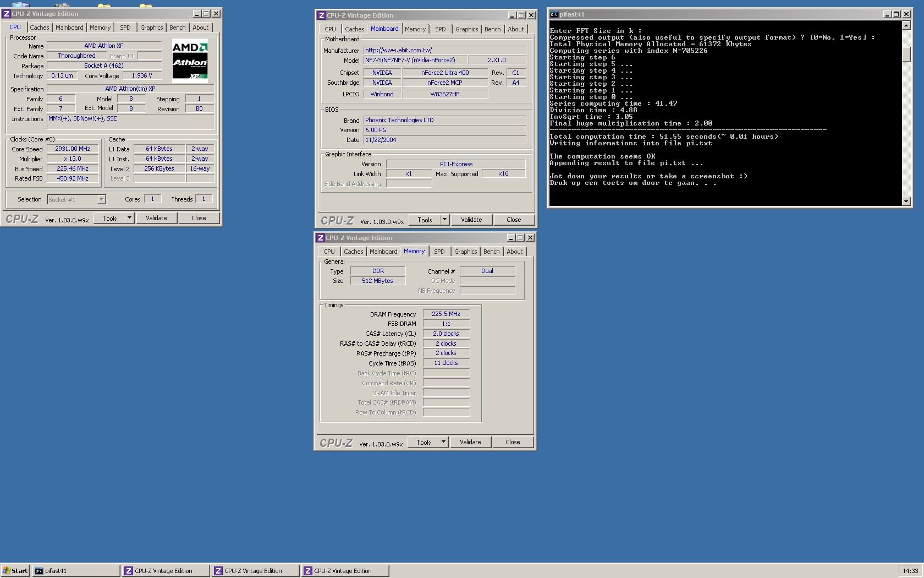The width and height of the screenshot is (924, 578).
Task: Open SPD tab in the Mainboard window
Action: [441, 29]
